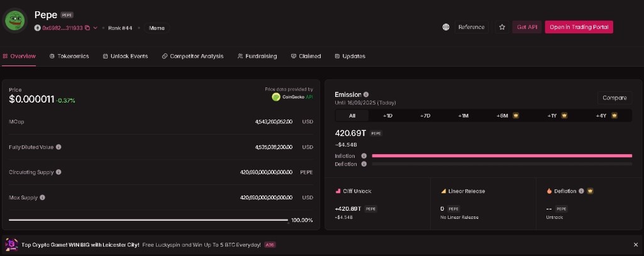Viewport: 644px width, 256px height.
Task: Click the circulating supply 100% progress bar
Action: pos(148,220)
